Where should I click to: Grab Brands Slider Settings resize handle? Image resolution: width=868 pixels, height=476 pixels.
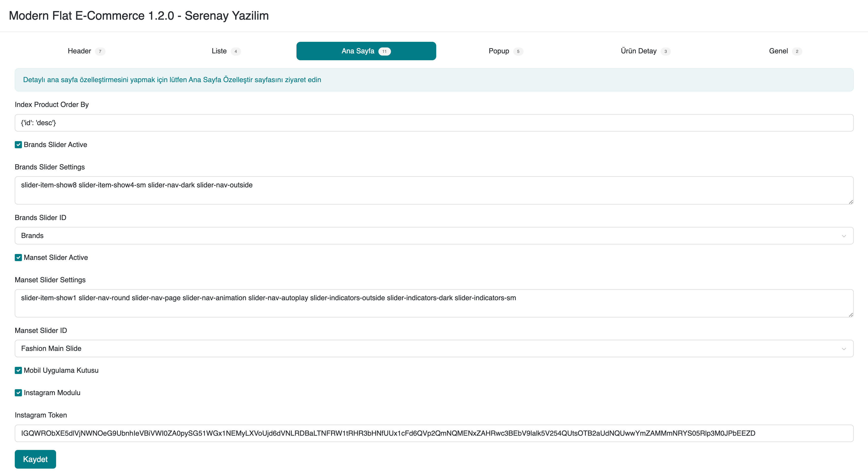(x=851, y=202)
